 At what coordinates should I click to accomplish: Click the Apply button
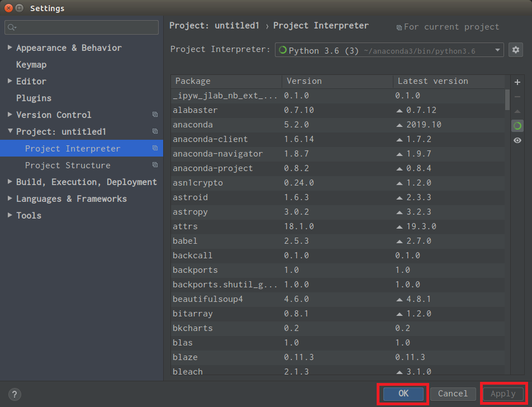click(503, 394)
